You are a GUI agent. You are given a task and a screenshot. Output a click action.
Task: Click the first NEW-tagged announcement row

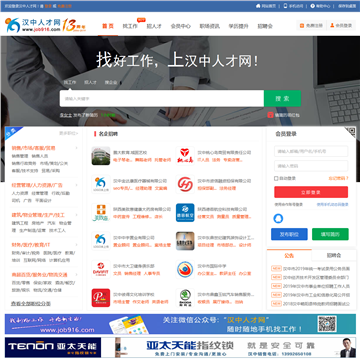pos(311,268)
